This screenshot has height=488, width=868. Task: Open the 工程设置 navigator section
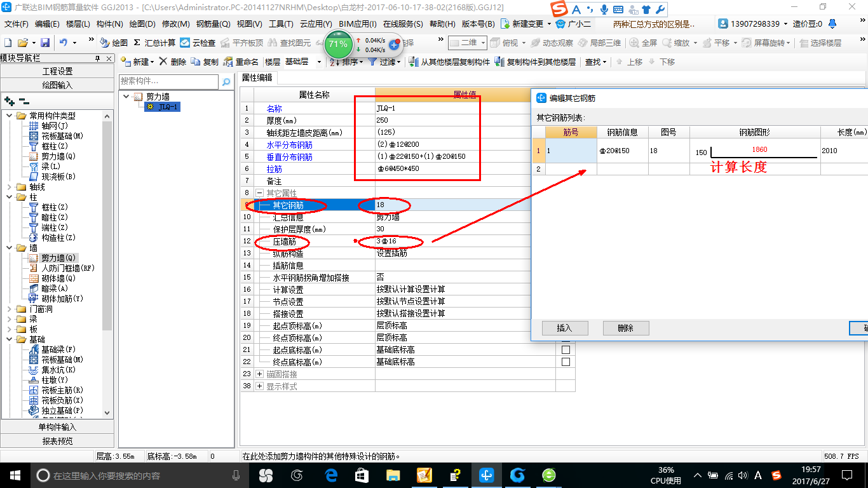(x=58, y=71)
